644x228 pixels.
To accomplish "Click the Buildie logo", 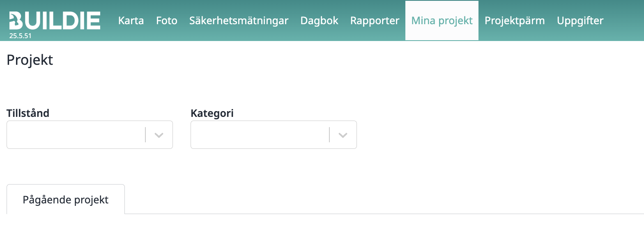I will coord(55,21).
